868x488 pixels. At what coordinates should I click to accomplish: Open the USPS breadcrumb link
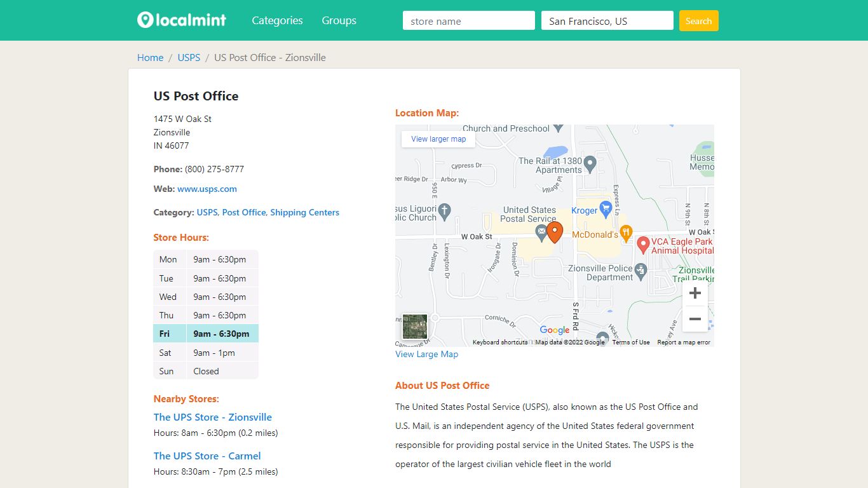coord(189,57)
